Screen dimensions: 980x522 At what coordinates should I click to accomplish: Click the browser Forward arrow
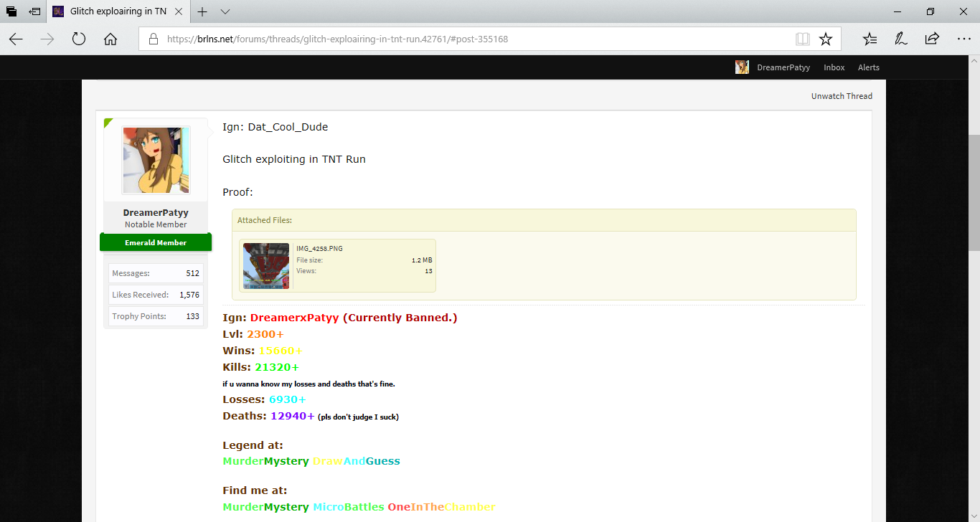coord(47,39)
